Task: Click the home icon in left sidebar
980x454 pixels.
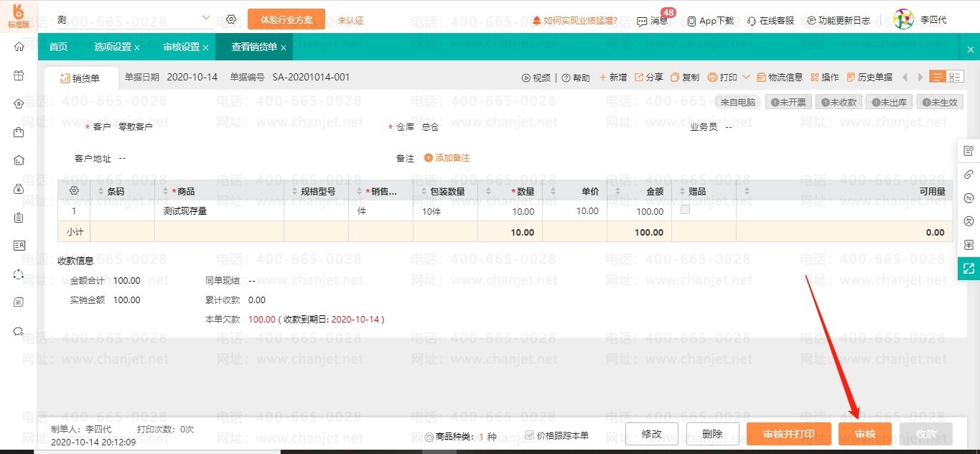Action: (x=19, y=47)
